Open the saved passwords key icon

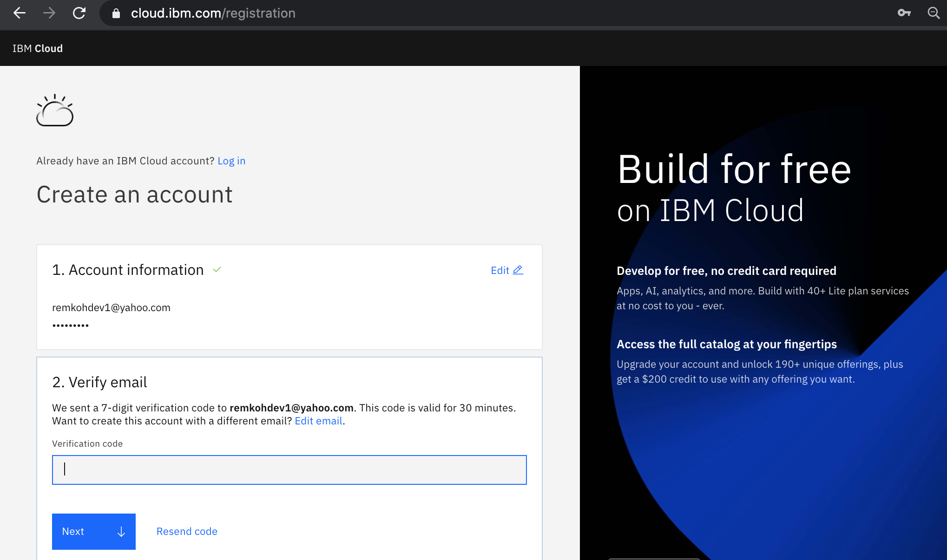pyautogui.click(x=904, y=13)
